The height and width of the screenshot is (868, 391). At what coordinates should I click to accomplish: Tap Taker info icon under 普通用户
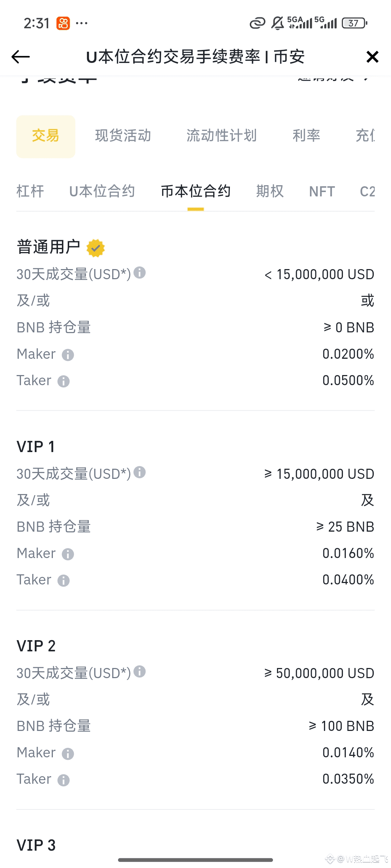(x=63, y=381)
